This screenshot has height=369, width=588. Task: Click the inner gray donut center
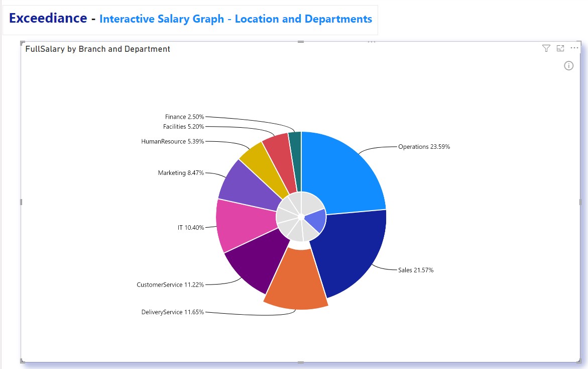click(x=300, y=217)
